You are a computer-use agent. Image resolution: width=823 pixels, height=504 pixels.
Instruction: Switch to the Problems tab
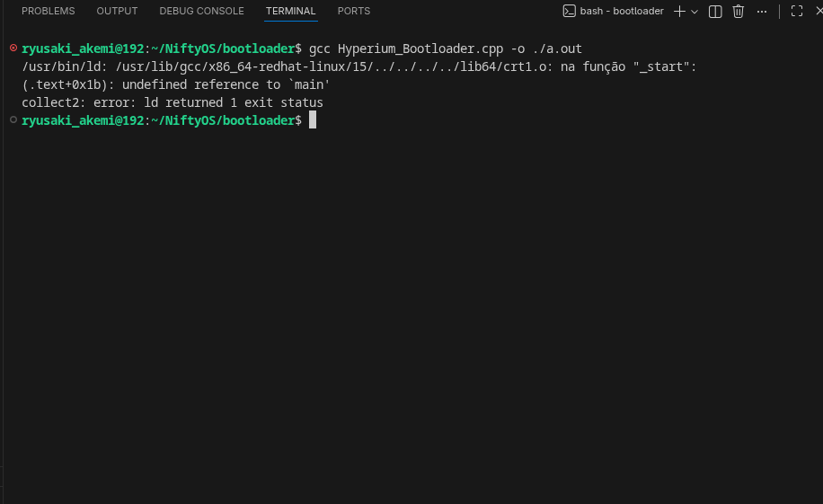pyautogui.click(x=49, y=11)
